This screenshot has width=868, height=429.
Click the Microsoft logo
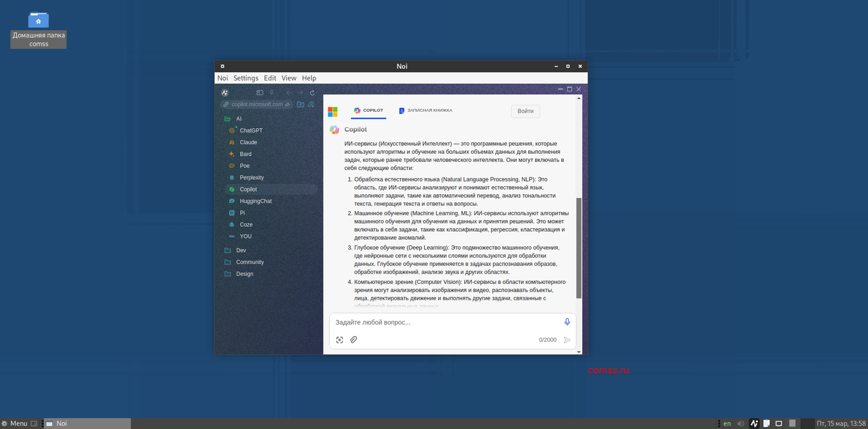click(333, 112)
